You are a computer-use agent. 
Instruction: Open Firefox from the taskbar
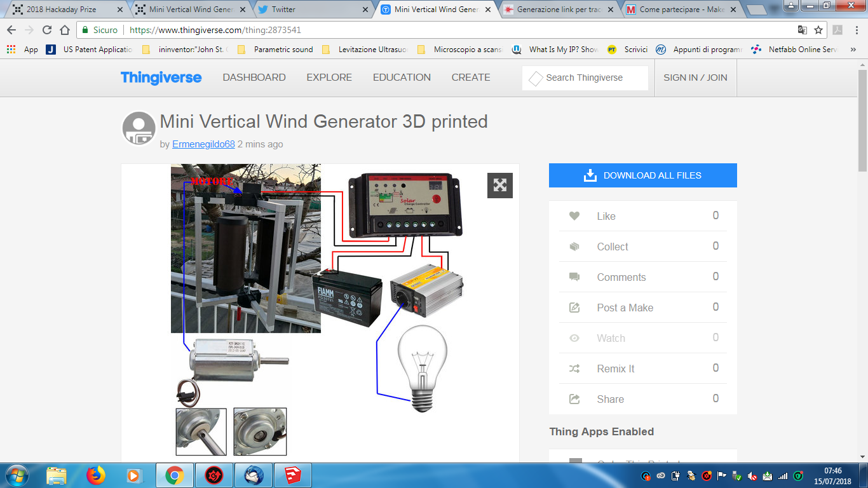click(x=96, y=475)
